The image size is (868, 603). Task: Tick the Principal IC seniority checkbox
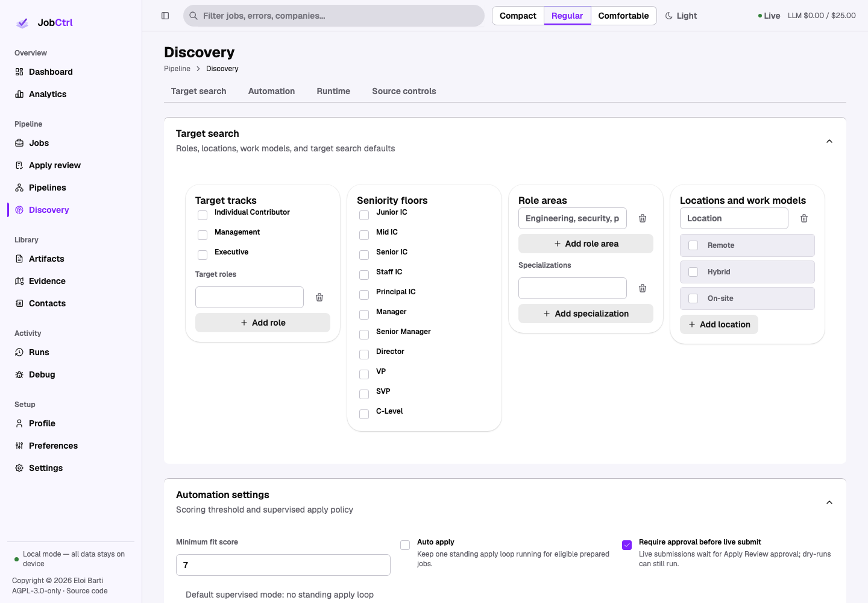click(x=364, y=295)
